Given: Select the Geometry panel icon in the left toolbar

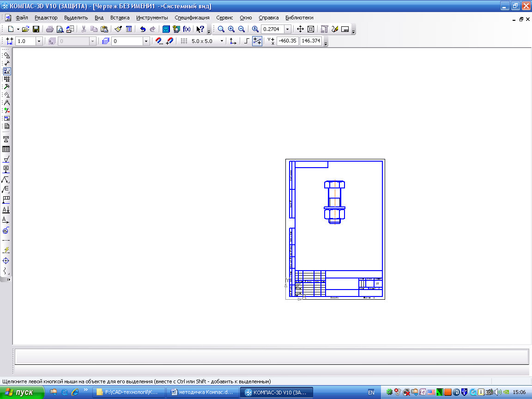Looking at the screenshot, I should (6, 55).
